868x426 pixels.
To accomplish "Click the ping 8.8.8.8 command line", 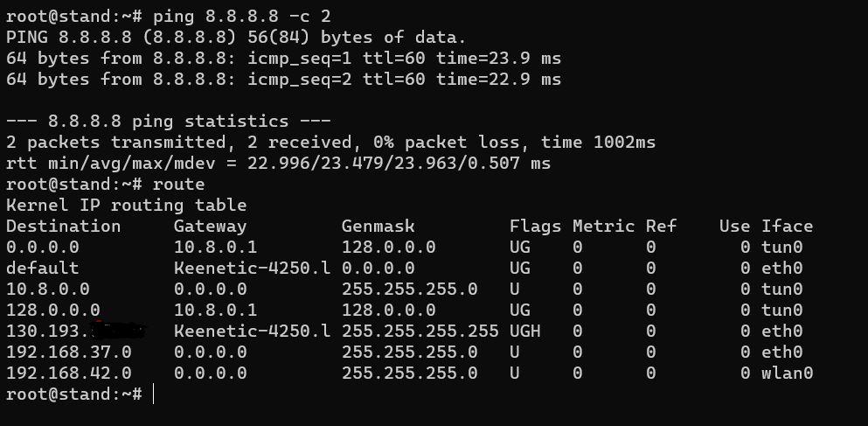I will click(x=169, y=17).
